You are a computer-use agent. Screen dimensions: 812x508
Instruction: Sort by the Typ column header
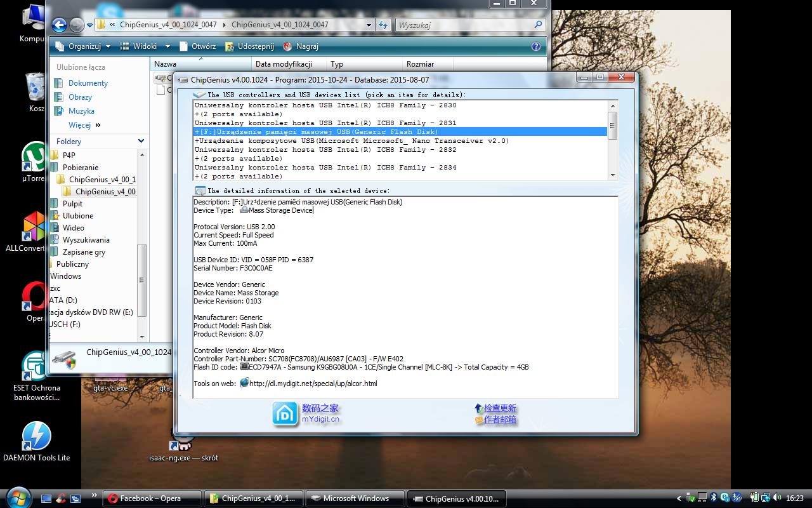click(x=364, y=63)
